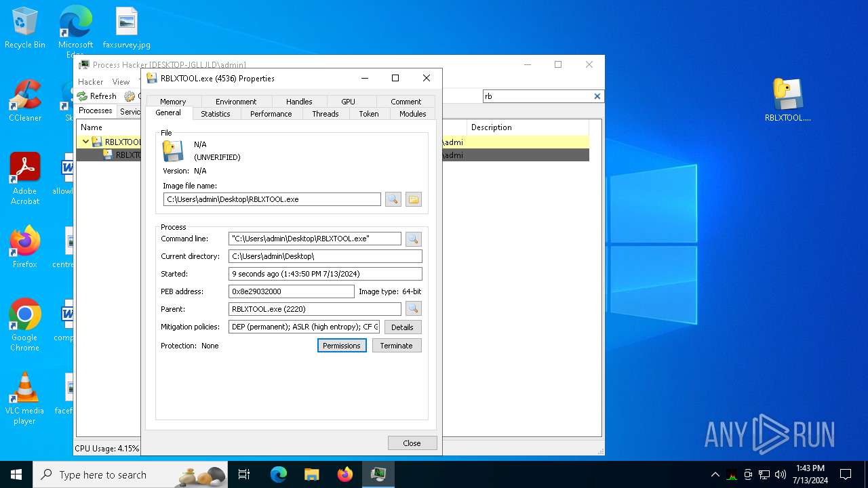The image size is (868, 488).
Task: Launch Firefox from the taskbar
Action: (344, 474)
